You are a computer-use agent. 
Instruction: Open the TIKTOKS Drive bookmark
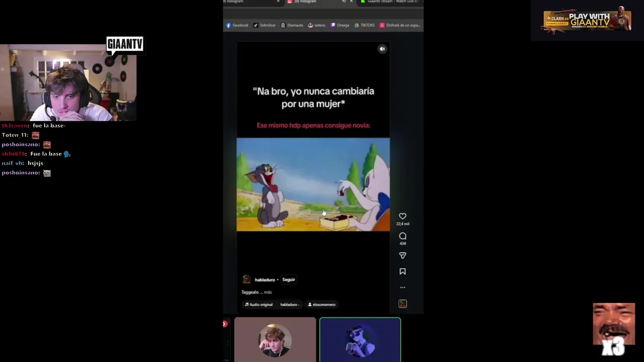click(x=364, y=25)
